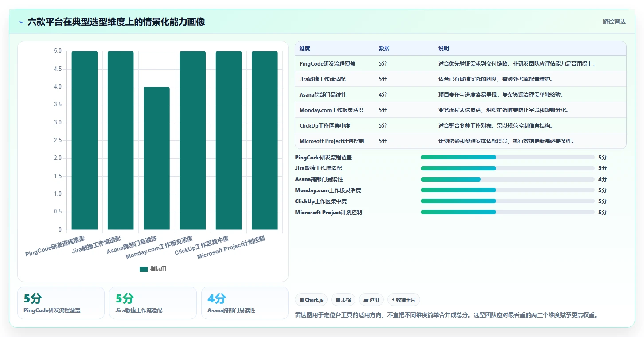644x337 pixels.
Task: Click the Monday.com工作板灵活度 progress bar
Action: click(x=507, y=190)
